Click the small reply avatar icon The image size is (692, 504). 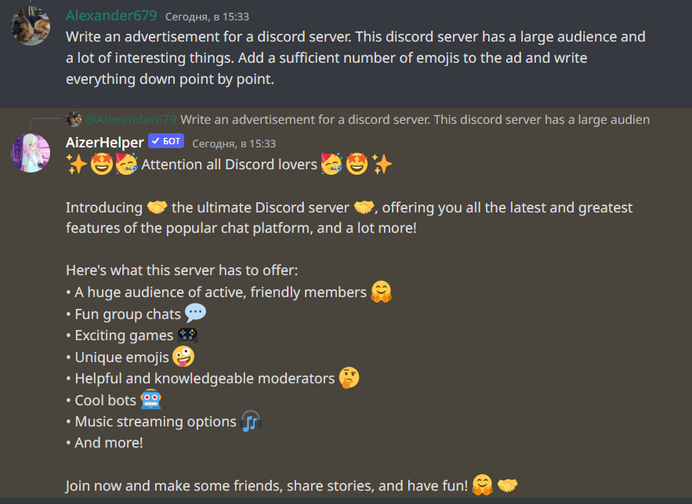point(74,119)
